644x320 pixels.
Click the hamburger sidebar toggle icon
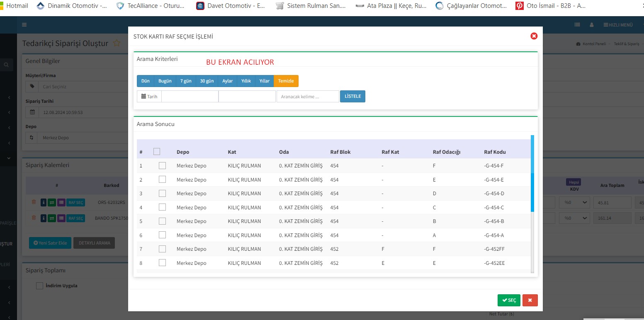24,25
